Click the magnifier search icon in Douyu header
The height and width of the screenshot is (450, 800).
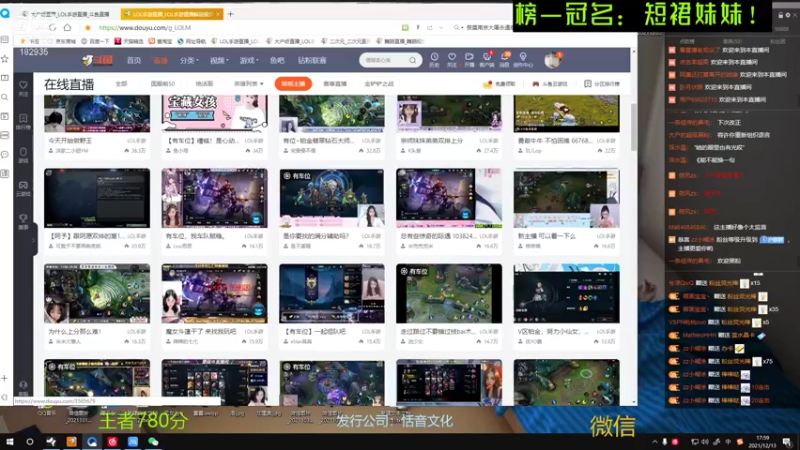click(413, 60)
